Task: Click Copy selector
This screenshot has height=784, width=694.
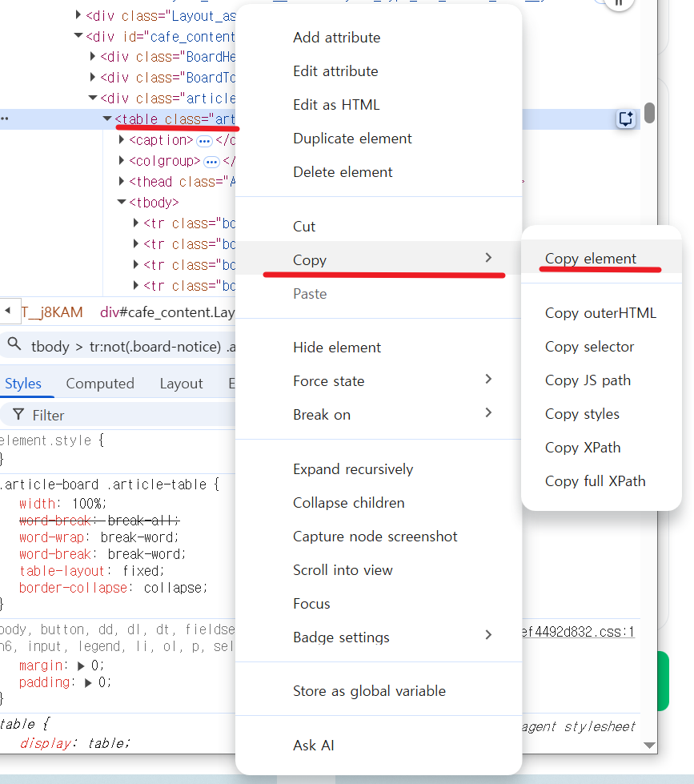Action: point(602,347)
